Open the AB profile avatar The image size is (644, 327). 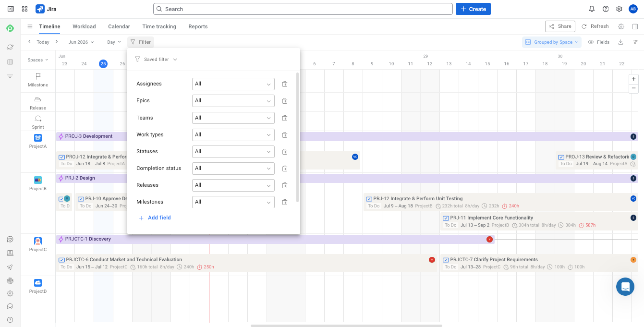click(x=633, y=9)
